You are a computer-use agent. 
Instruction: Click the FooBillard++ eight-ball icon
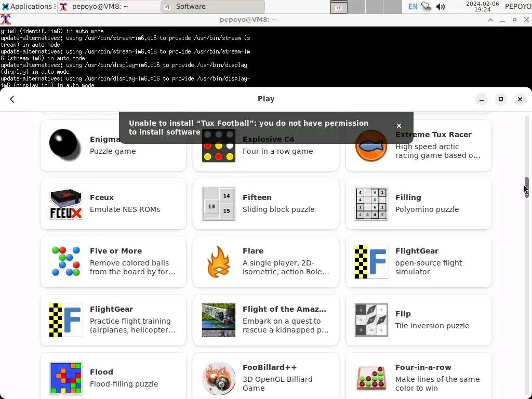[219, 378]
